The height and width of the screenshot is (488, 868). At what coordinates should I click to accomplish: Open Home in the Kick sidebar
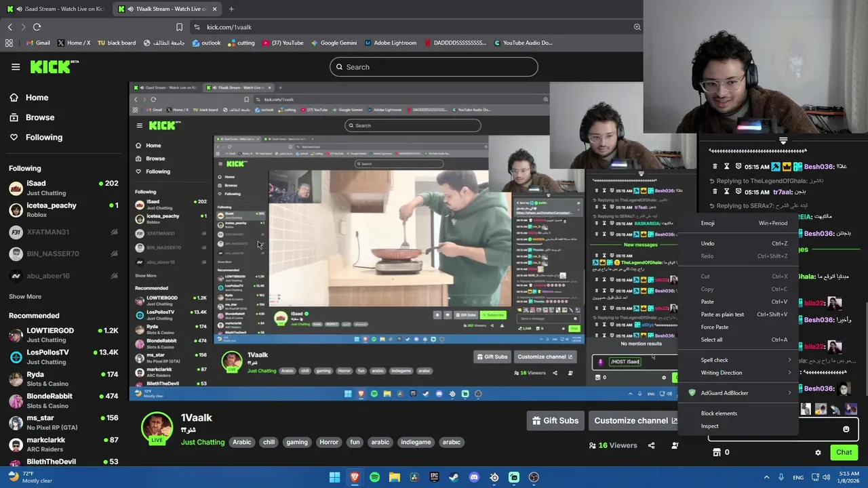click(37, 98)
